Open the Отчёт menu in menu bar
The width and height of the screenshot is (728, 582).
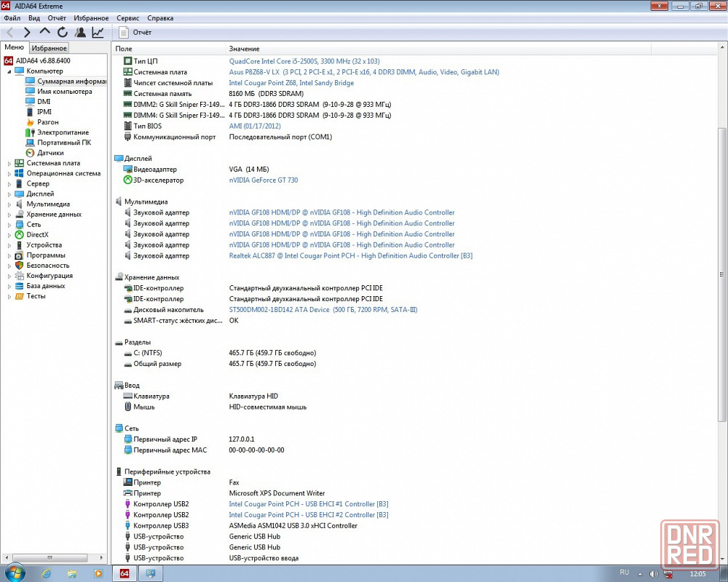coord(57,18)
